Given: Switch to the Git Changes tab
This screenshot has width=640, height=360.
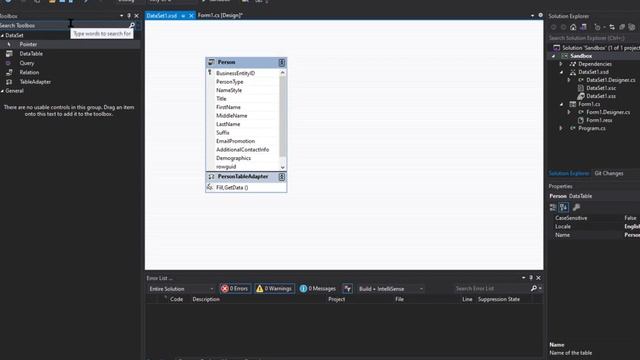Looking at the screenshot, I should coord(609,173).
